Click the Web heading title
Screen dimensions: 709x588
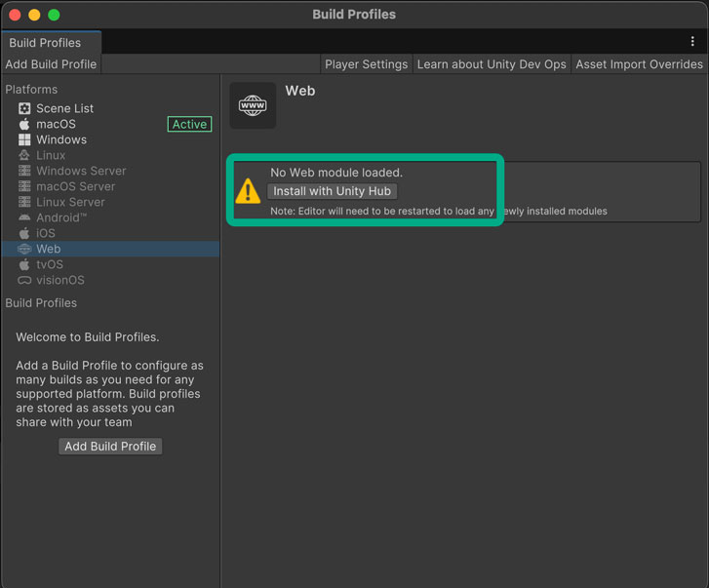pyautogui.click(x=300, y=91)
